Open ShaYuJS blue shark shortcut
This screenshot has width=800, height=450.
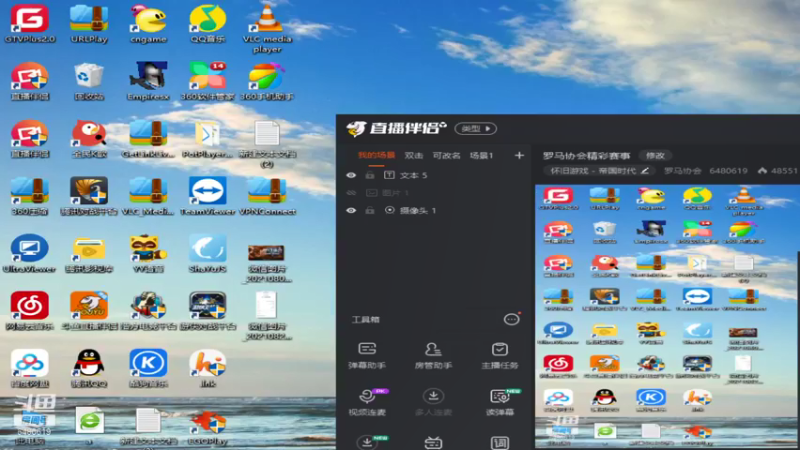pos(207,254)
